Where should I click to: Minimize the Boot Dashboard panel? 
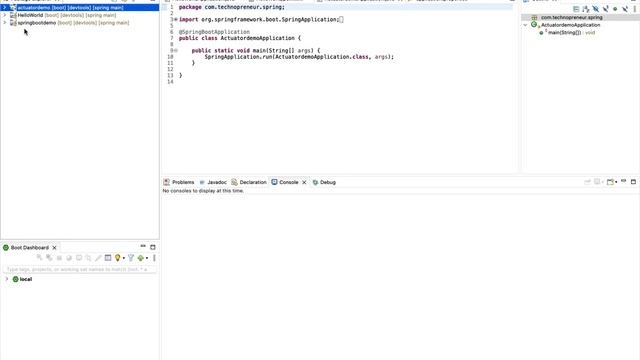tap(143, 247)
